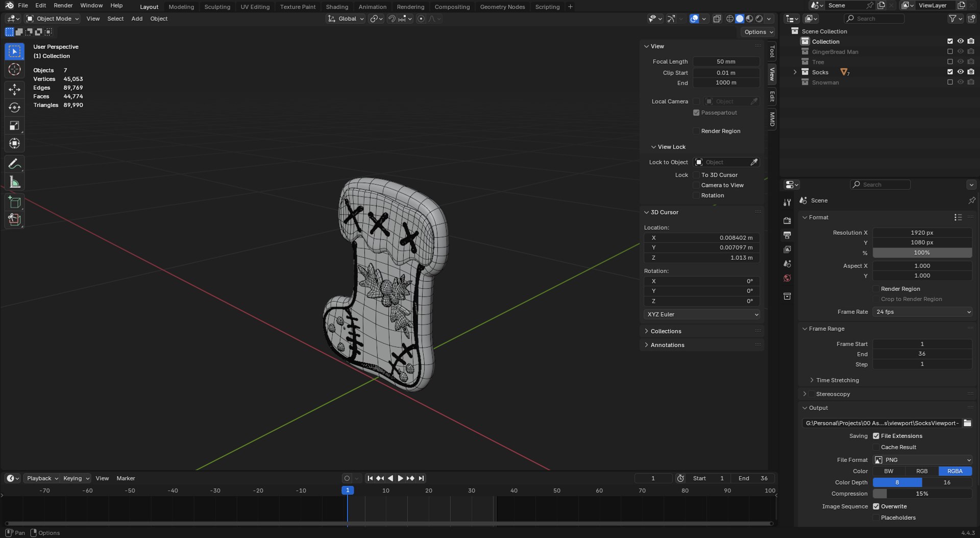Select the Measure ruler tool

(14, 182)
